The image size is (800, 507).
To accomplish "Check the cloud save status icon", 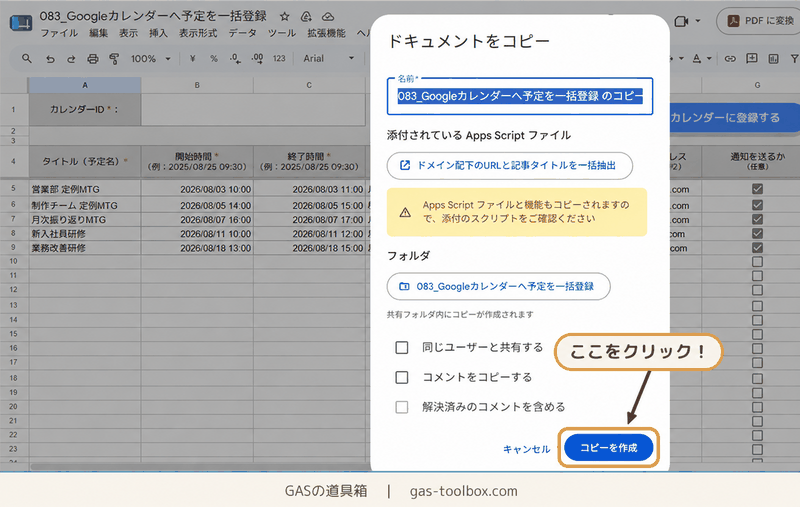I will tap(328, 17).
